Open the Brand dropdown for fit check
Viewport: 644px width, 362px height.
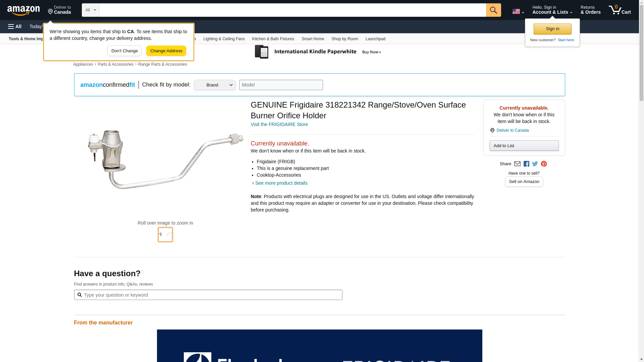coord(215,85)
